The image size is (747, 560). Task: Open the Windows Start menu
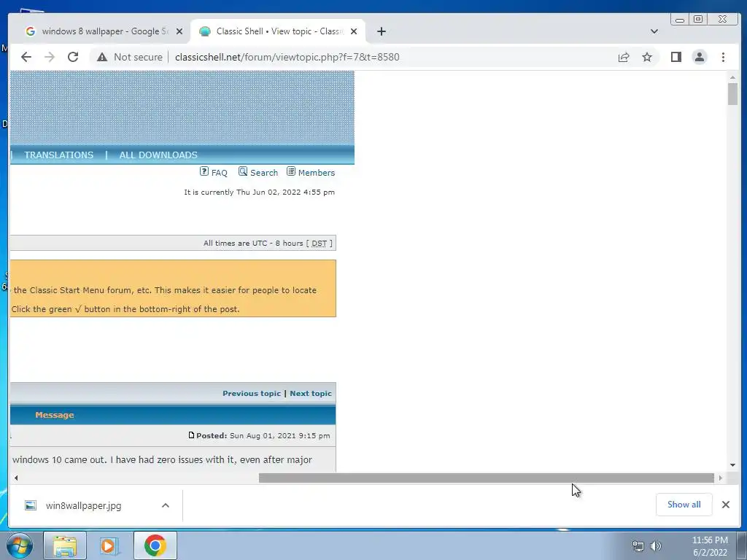coord(19,545)
